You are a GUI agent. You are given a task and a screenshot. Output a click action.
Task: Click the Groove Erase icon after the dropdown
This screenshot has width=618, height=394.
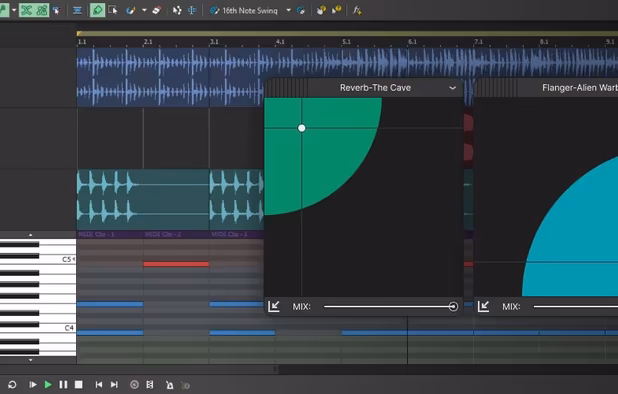(x=301, y=10)
